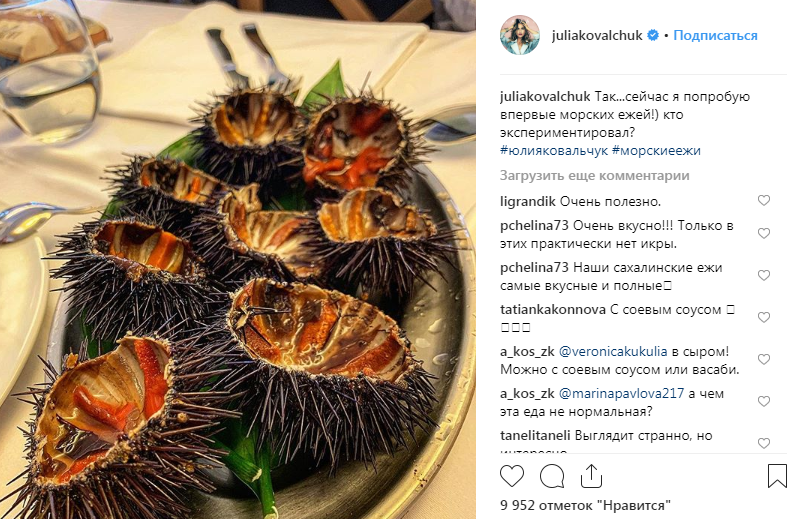The height and width of the screenshot is (519, 790).
Task: Like the a_kos_zk comment mentioning veronicakukulia
Action: 764,359
